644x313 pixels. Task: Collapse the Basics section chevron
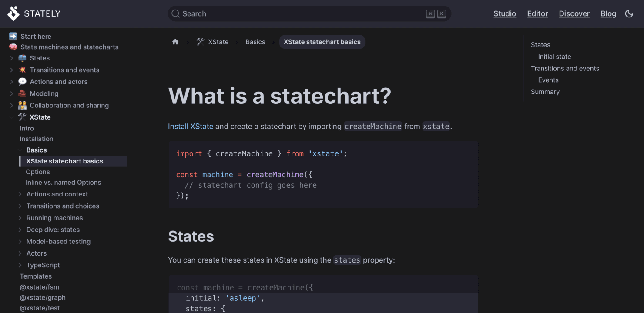point(21,150)
